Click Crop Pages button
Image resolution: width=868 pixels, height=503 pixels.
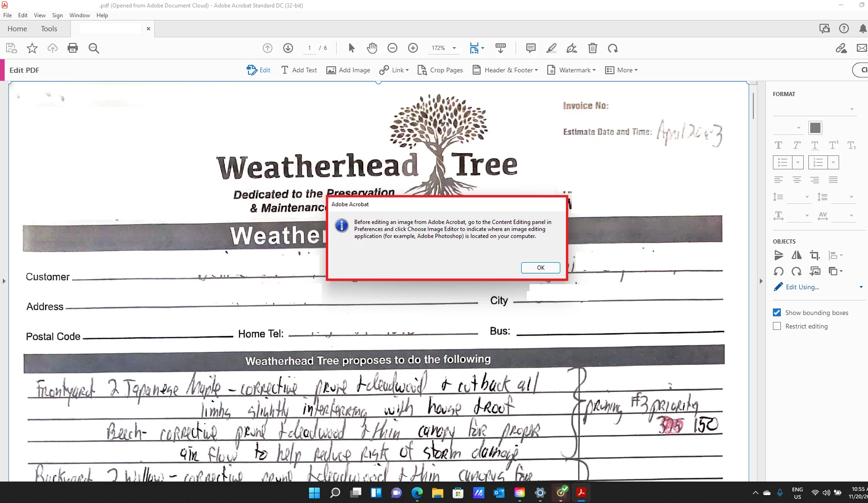tap(440, 70)
